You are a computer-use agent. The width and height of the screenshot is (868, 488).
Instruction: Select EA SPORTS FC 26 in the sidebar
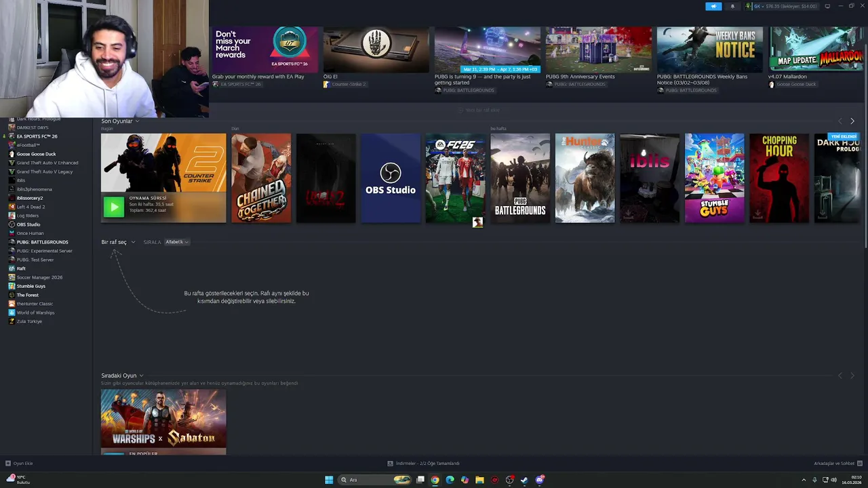point(37,136)
